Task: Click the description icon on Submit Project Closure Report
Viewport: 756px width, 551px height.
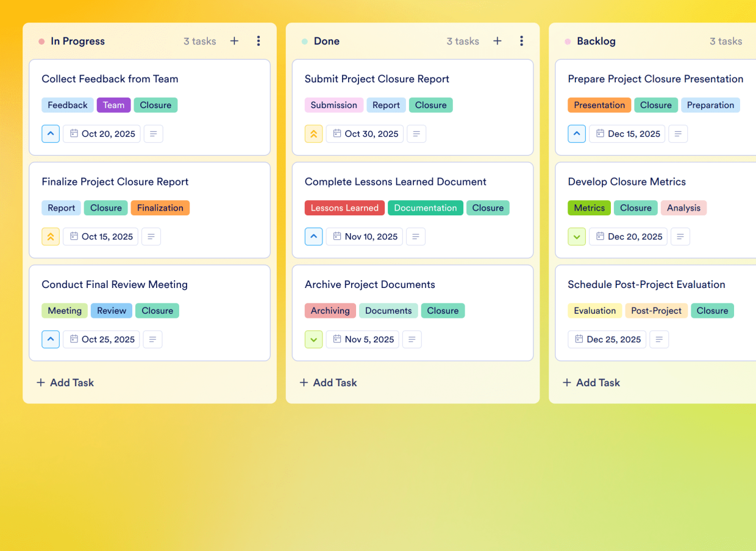Action: [x=416, y=134]
